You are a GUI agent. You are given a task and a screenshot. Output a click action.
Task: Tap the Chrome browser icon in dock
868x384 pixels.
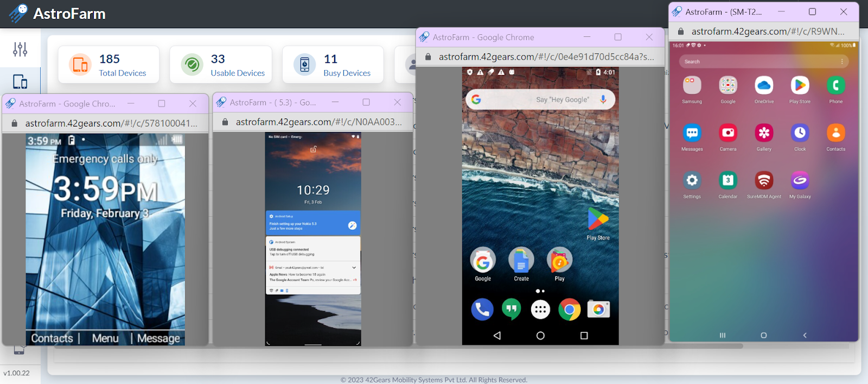click(x=569, y=310)
